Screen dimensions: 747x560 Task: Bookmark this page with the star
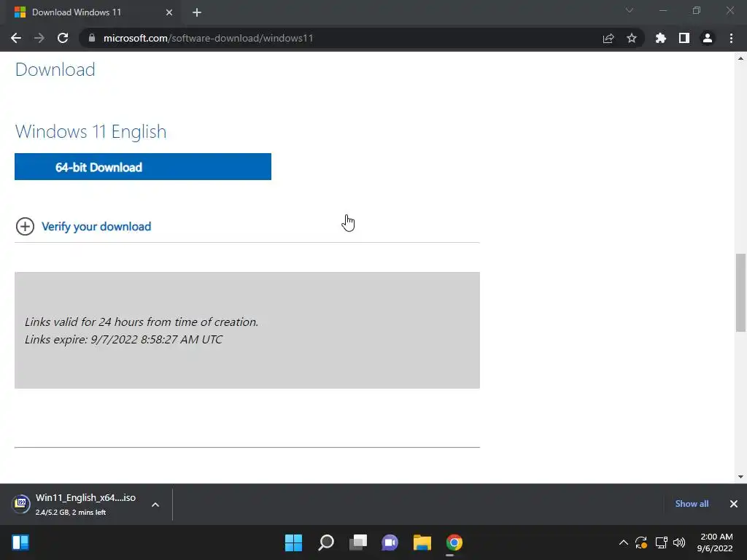coord(632,38)
